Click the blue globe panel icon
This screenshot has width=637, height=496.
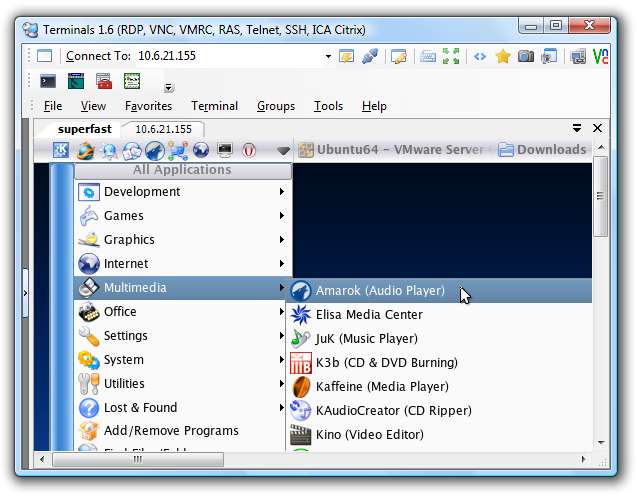pos(201,150)
